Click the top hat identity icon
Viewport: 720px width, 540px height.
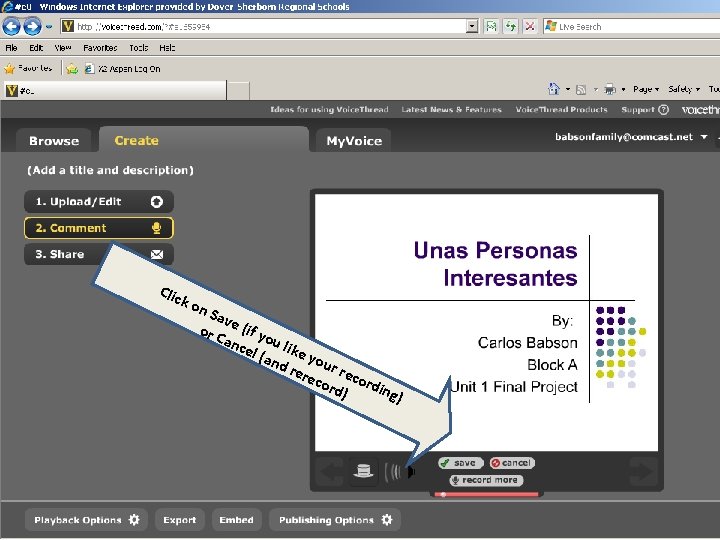(363, 471)
